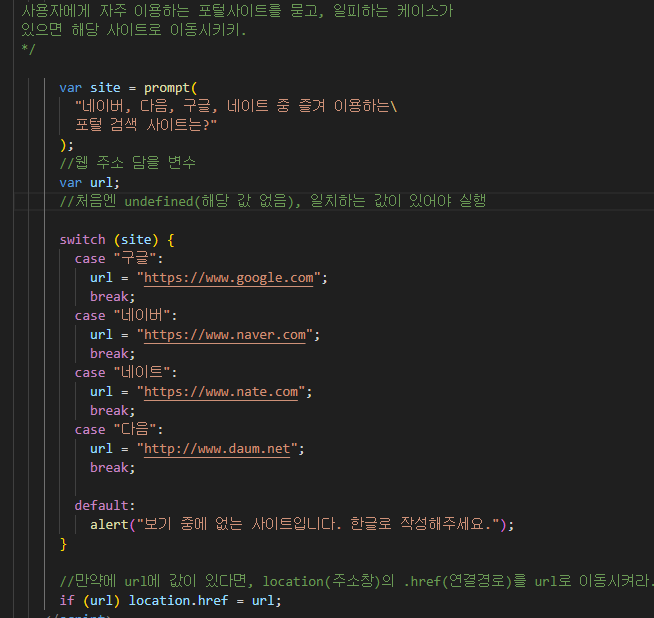The image size is (654, 618).
Task: Click the 'switch' keyword
Action: 83,240
